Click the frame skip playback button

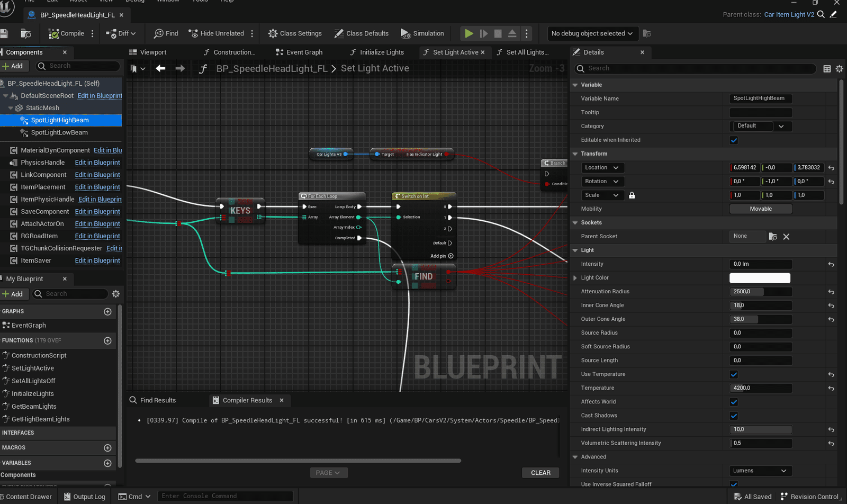tap(483, 33)
